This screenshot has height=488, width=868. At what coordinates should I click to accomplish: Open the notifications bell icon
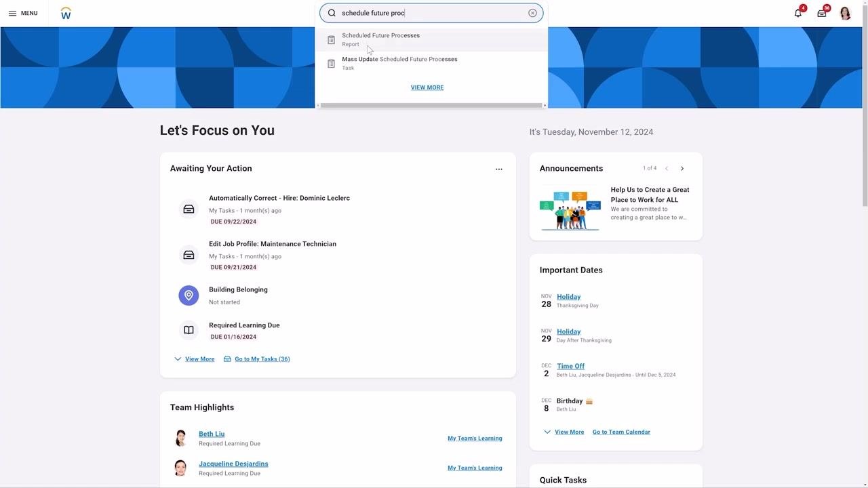798,13
